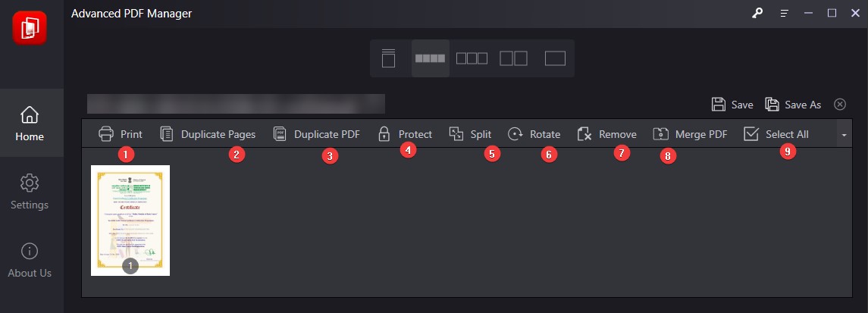Click the Rotate icon in toolbar
The height and width of the screenshot is (313, 868).
[x=515, y=134]
